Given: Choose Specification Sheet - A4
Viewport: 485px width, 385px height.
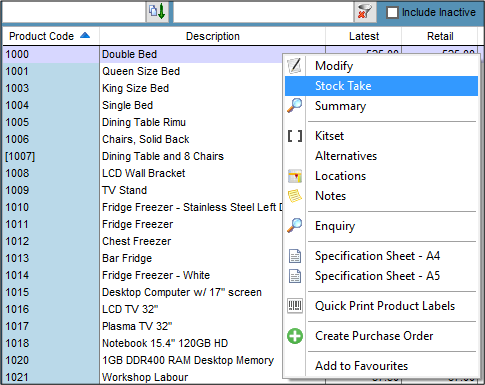Looking at the screenshot, I should (x=381, y=256).
